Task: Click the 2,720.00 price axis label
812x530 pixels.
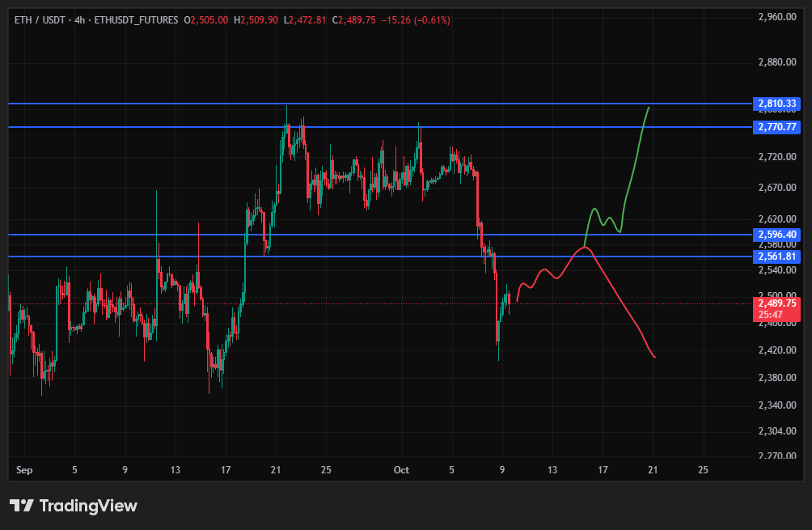Action: click(x=777, y=157)
